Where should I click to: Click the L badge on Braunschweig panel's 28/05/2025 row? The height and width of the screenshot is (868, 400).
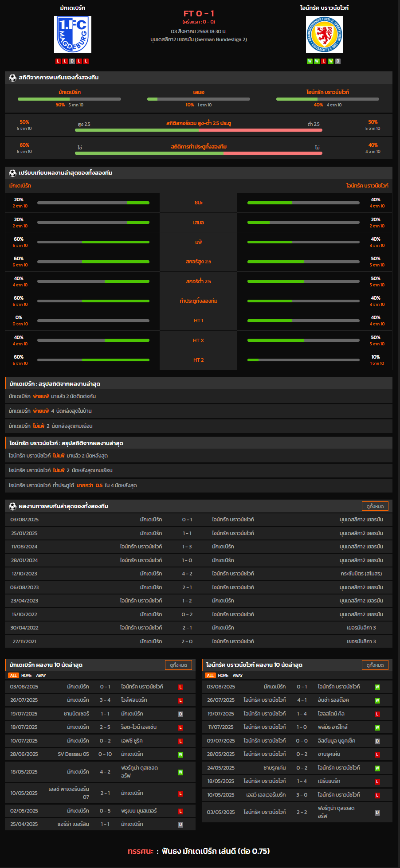pos(377,755)
